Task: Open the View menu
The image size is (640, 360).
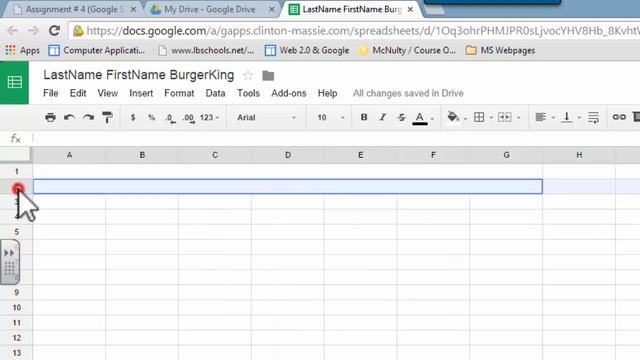Action: coord(107,93)
